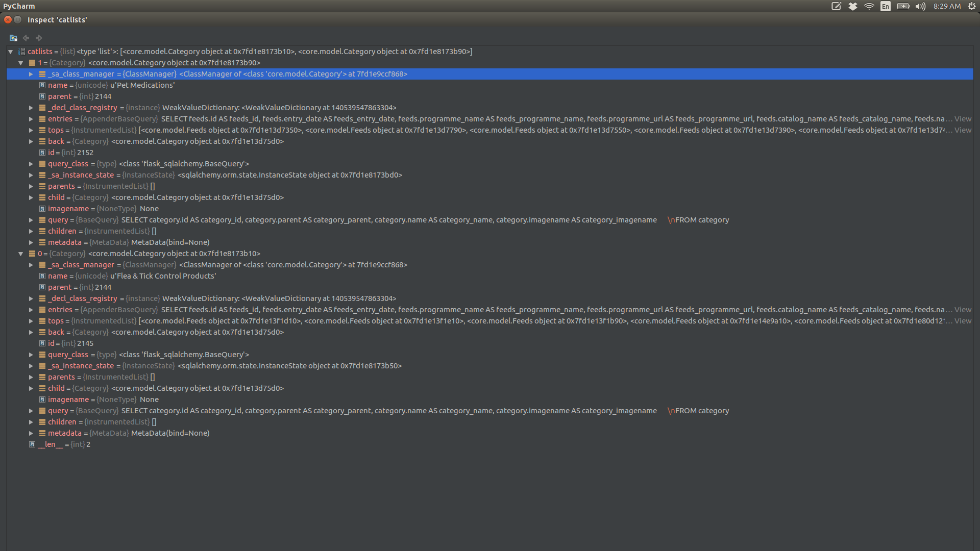Click View link on tops row of category 1

point(963,130)
